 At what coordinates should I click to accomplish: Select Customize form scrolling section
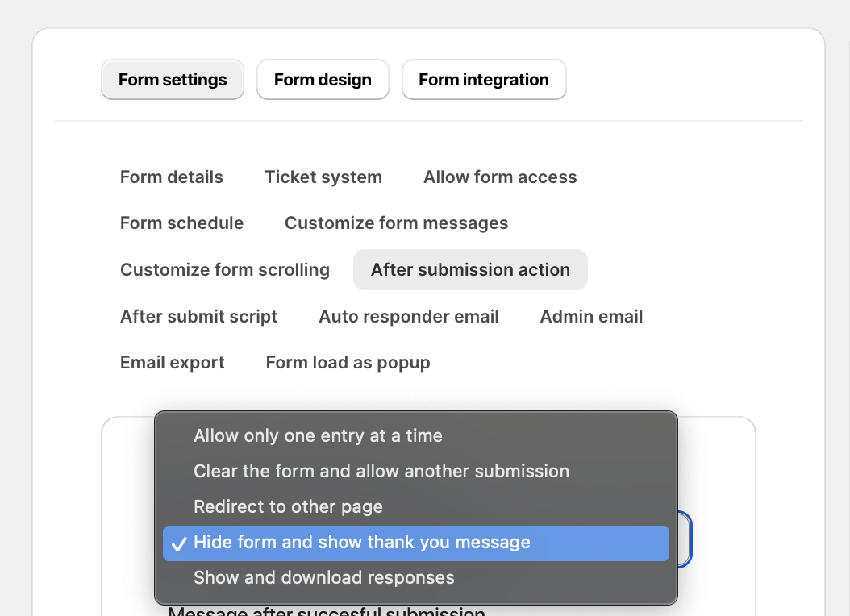[x=225, y=270]
